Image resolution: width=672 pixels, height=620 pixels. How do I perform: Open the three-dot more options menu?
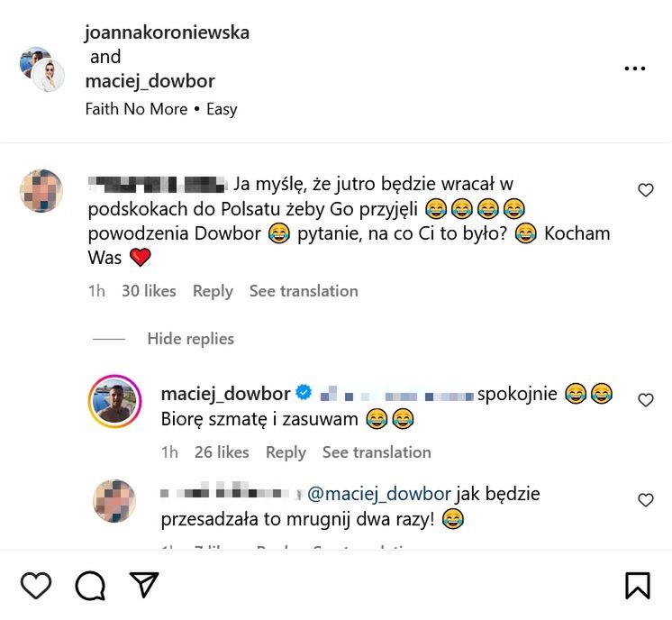click(x=635, y=68)
